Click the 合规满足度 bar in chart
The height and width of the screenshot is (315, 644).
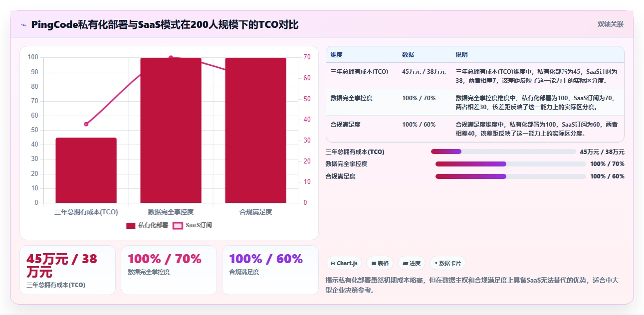pos(255,130)
